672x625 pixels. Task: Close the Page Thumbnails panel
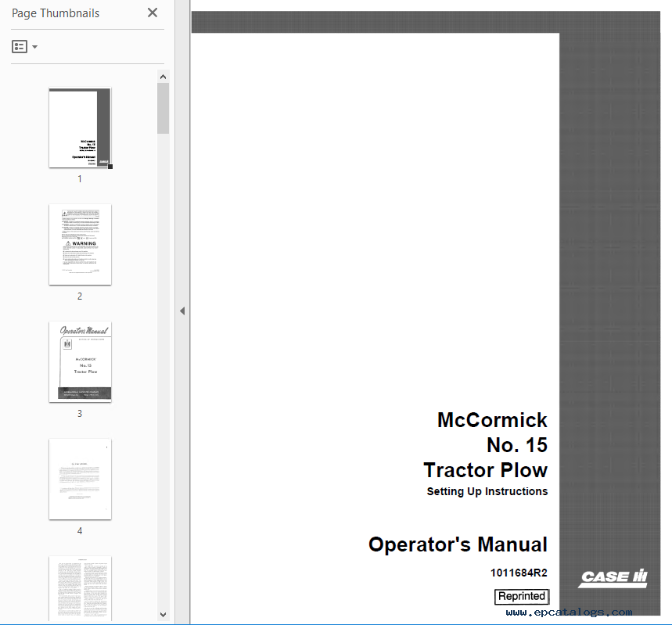[152, 13]
